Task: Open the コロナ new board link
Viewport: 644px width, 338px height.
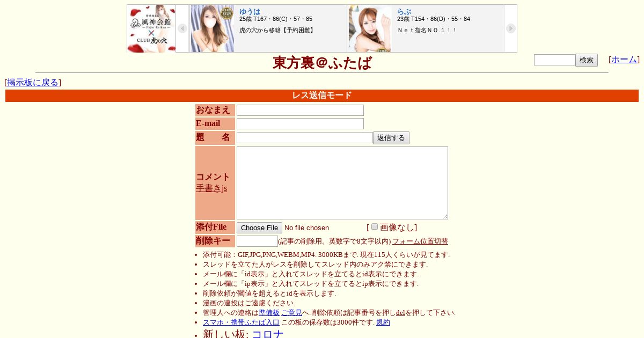Action: point(268,334)
